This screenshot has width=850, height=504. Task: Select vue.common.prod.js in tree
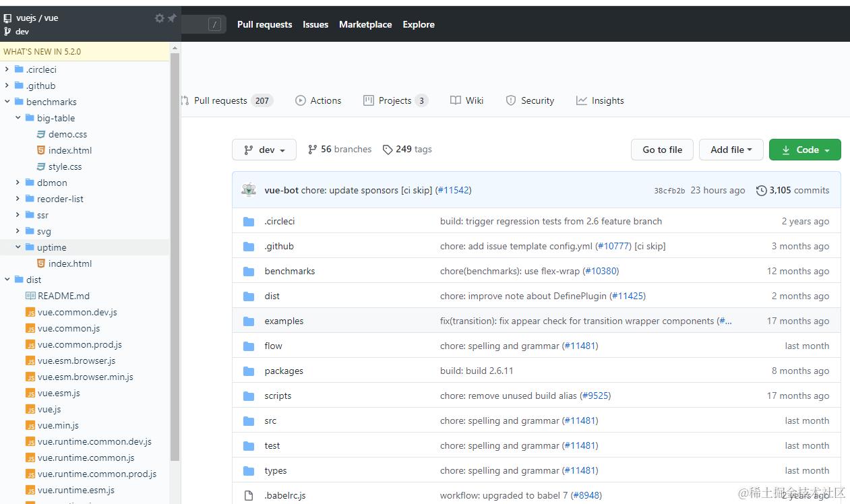pos(80,344)
